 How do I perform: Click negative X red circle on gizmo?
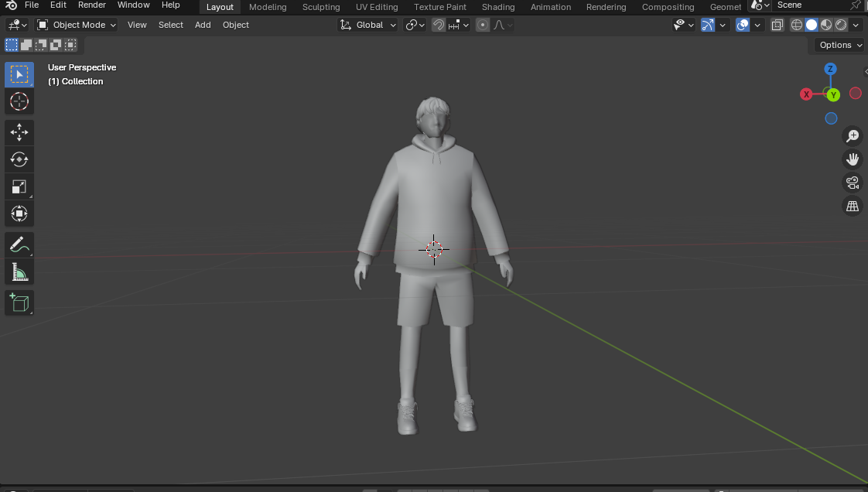click(x=856, y=93)
